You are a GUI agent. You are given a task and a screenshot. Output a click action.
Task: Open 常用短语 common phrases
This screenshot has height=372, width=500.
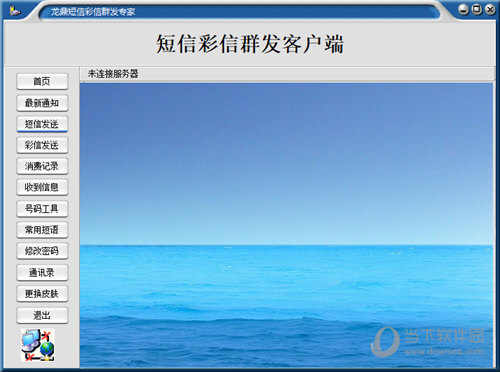click(x=42, y=230)
